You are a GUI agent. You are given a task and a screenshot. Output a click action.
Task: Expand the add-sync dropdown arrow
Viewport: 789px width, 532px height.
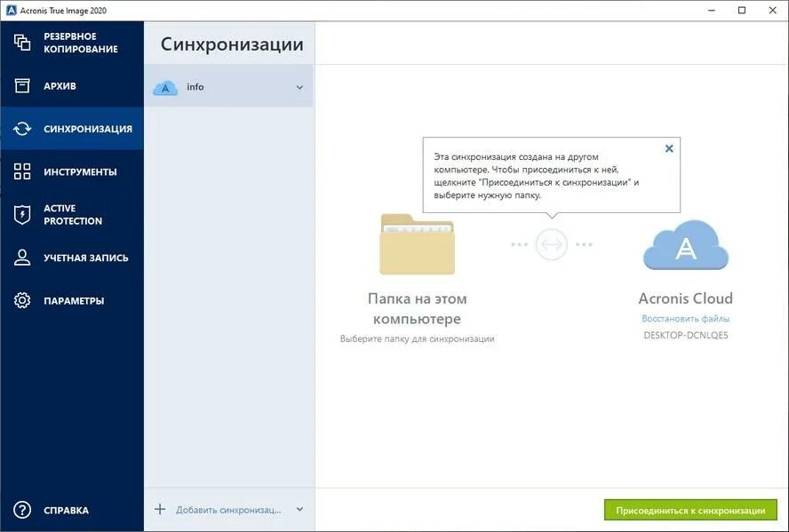[x=300, y=509]
